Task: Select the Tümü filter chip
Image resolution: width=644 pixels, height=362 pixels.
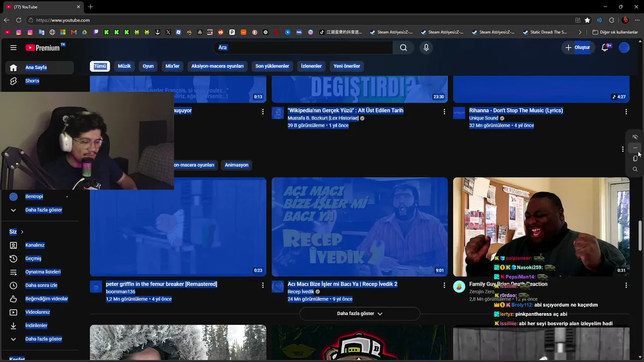Action: [x=100, y=66]
